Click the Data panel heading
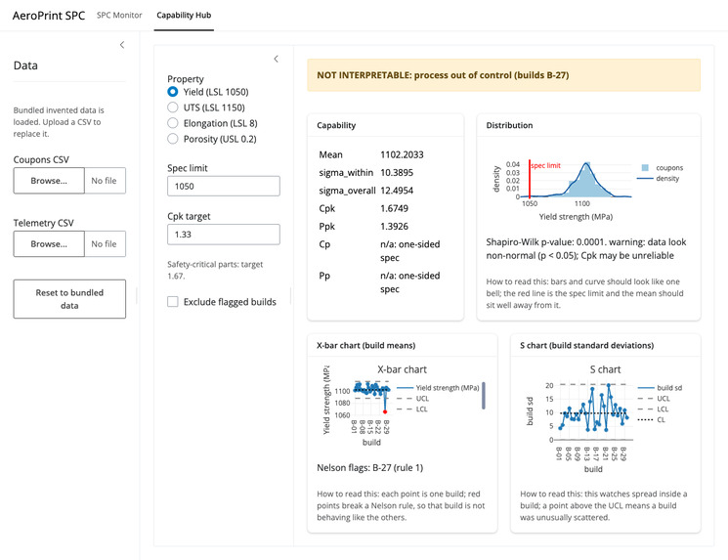Viewport: 728px width, 560px height. 25,65
